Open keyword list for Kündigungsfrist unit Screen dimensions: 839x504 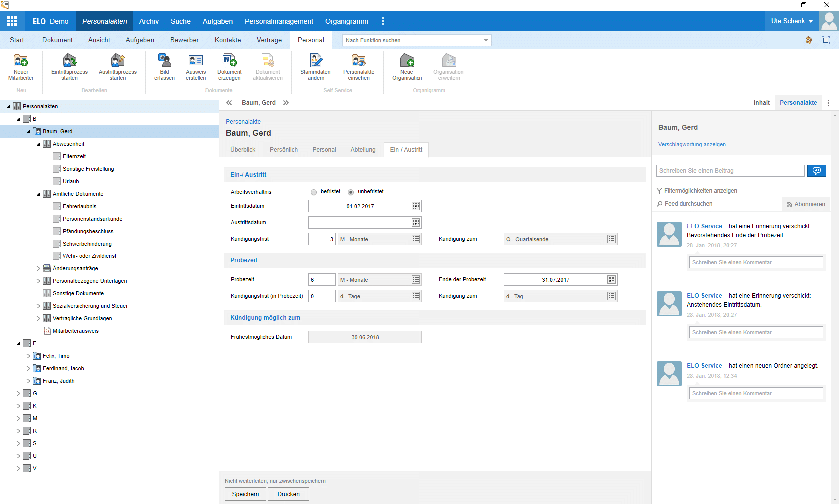pyautogui.click(x=416, y=239)
